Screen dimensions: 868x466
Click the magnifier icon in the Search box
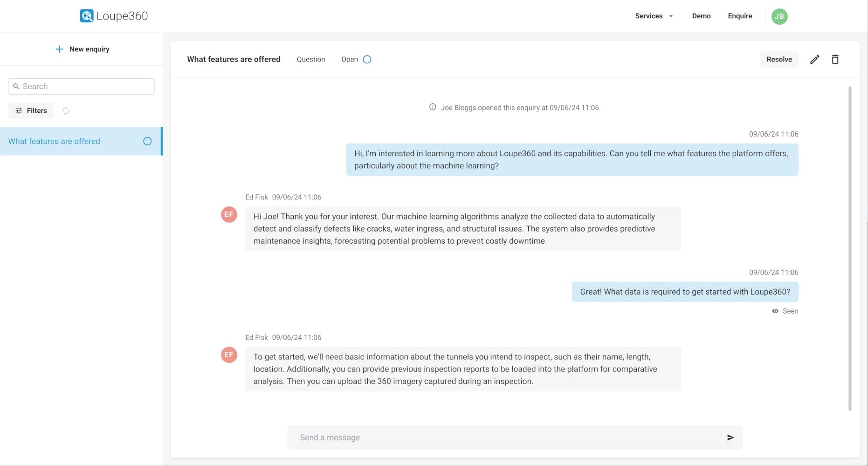coord(16,86)
